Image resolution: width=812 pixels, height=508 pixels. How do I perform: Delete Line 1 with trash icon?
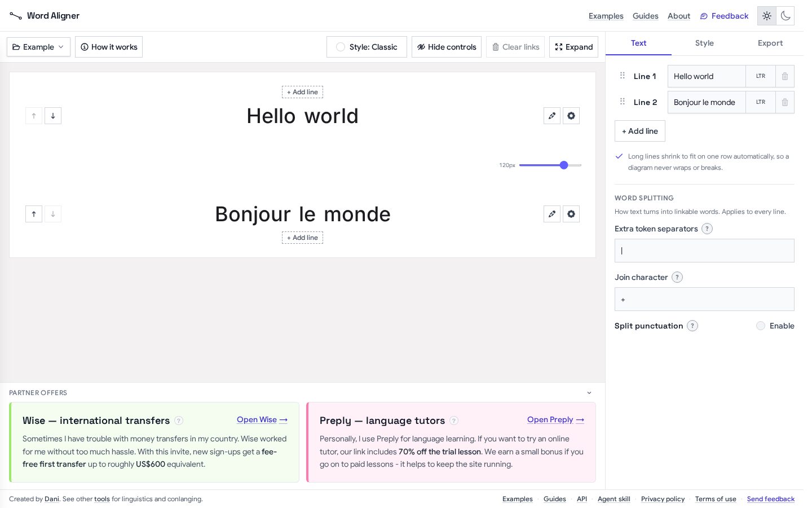784,76
